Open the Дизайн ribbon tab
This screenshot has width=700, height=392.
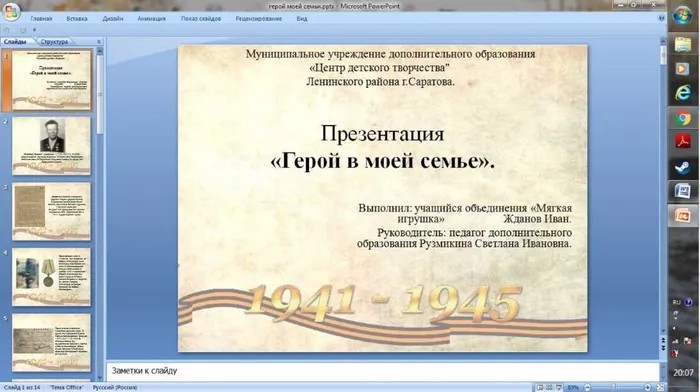tap(112, 19)
